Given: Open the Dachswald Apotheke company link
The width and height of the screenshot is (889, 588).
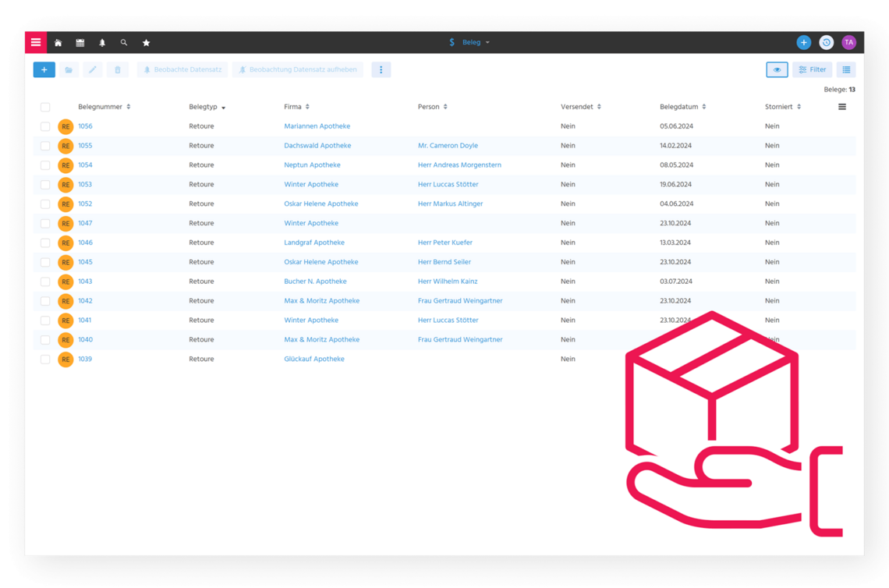Looking at the screenshot, I should (x=317, y=146).
